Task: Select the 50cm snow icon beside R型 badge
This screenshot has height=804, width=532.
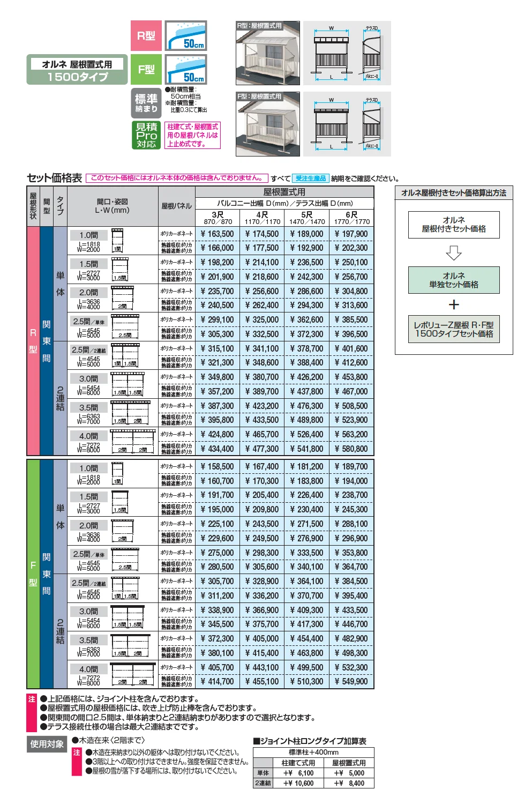Action: point(186,36)
